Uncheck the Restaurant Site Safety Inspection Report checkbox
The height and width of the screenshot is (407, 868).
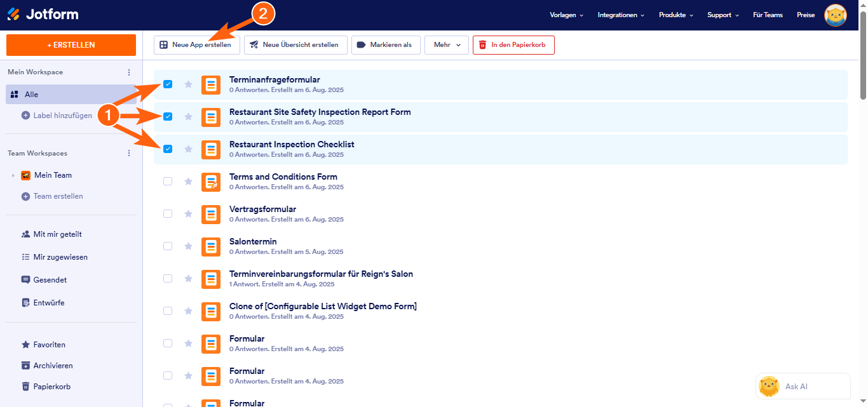pyautogui.click(x=168, y=116)
